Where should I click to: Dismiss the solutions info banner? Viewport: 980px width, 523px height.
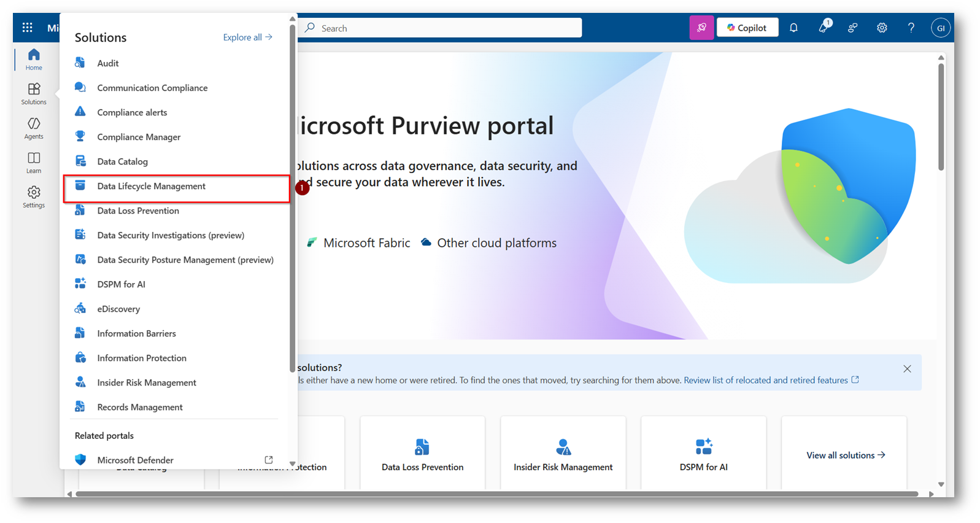907,368
